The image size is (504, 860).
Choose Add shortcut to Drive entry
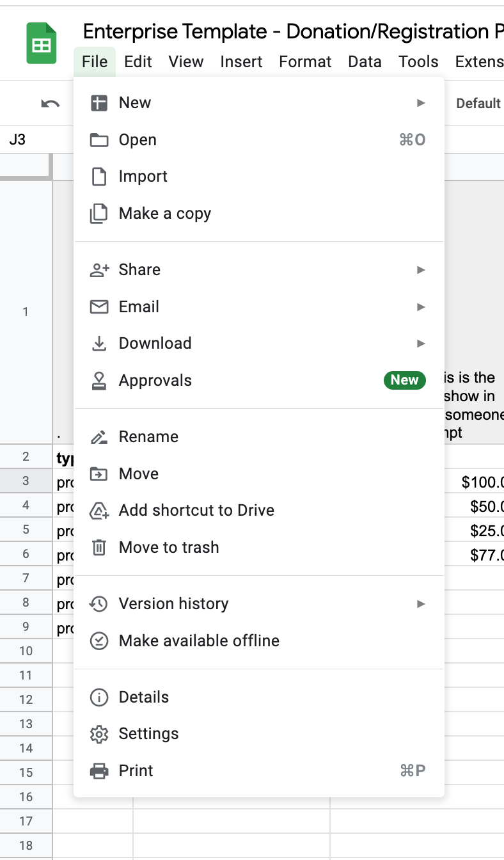point(259,511)
